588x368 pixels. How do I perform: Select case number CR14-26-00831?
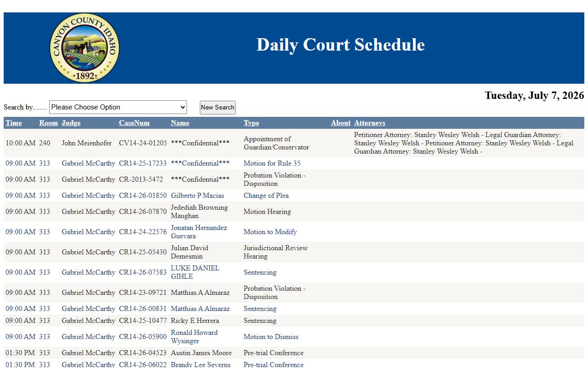pyautogui.click(x=143, y=309)
